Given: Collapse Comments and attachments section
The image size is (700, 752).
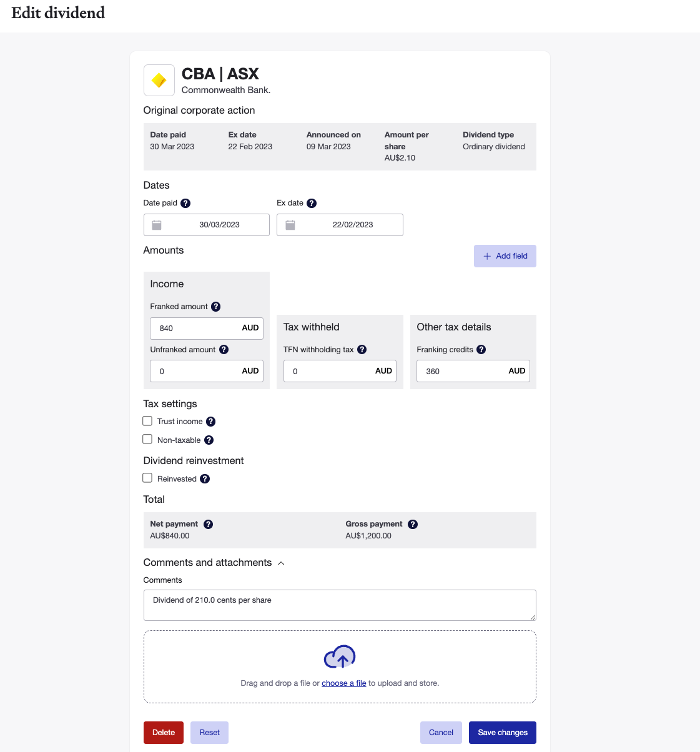Looking at the screenshot, I should point(281,563).
